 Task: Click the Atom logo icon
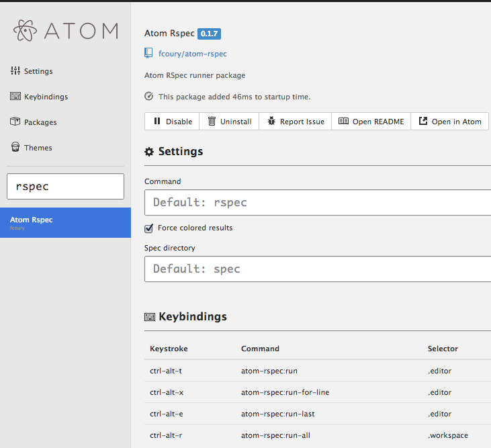pyautogui.click(x=25, y=30)
